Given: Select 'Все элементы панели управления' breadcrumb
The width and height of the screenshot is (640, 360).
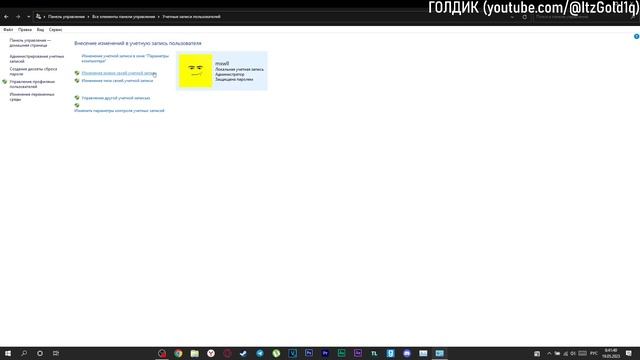Looking at the screenshot, I should (x=123, y=17).
